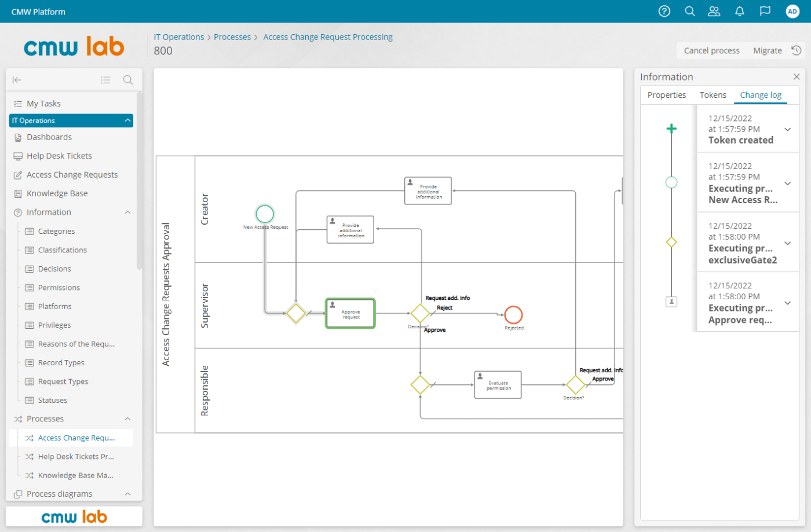Collapse the sidebar with the arrow icon
The image size is (811, 532).
(x=17, y=80)
